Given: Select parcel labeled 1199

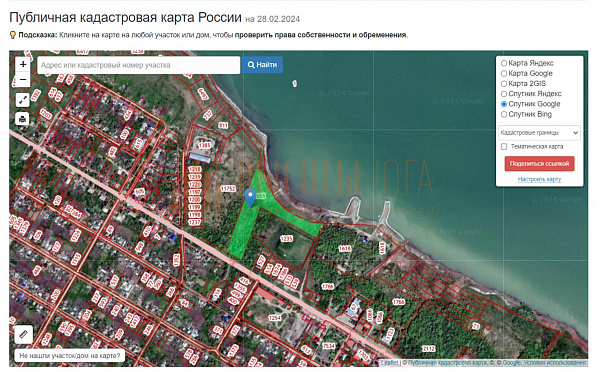Looking at the screenshot, I should (195, 207).
